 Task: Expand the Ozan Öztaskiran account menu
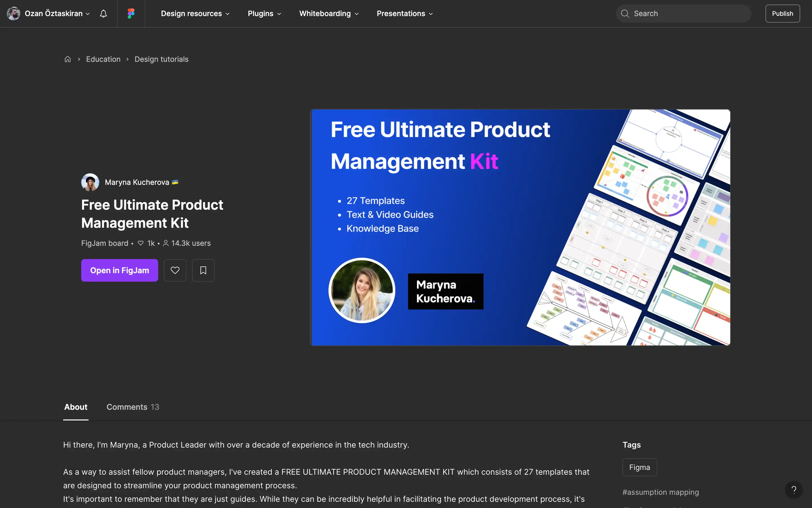58,14
